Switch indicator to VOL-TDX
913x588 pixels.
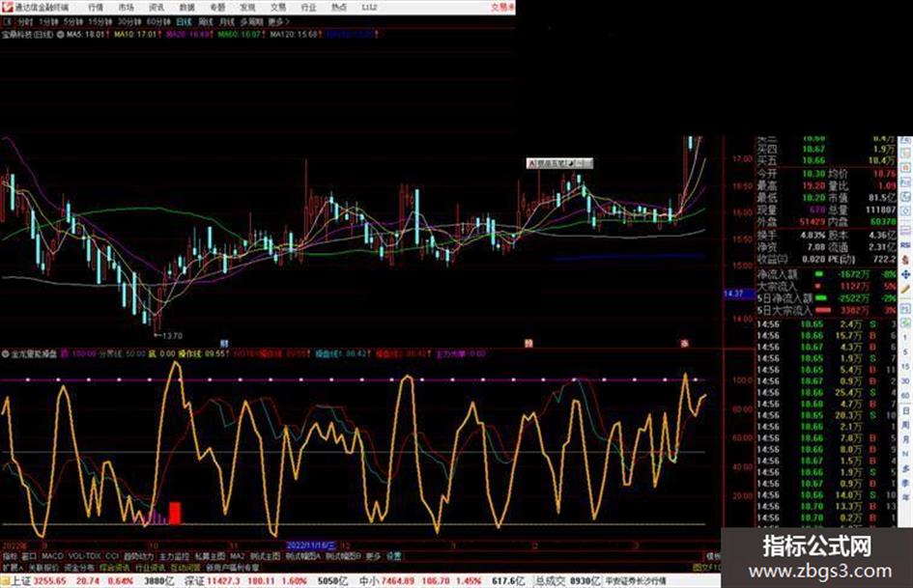tap(85, 556)
